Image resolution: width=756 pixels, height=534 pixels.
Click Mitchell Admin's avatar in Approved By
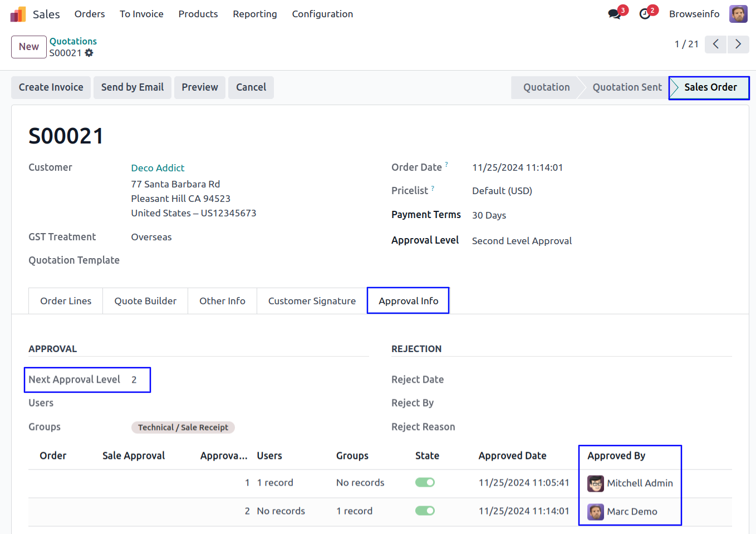coord(595,483)
